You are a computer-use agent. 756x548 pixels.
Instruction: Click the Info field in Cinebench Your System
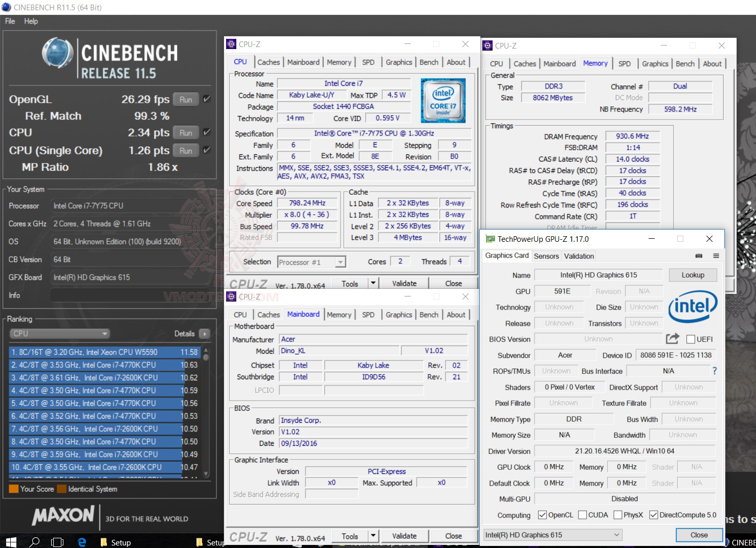(x=130, y=295)
